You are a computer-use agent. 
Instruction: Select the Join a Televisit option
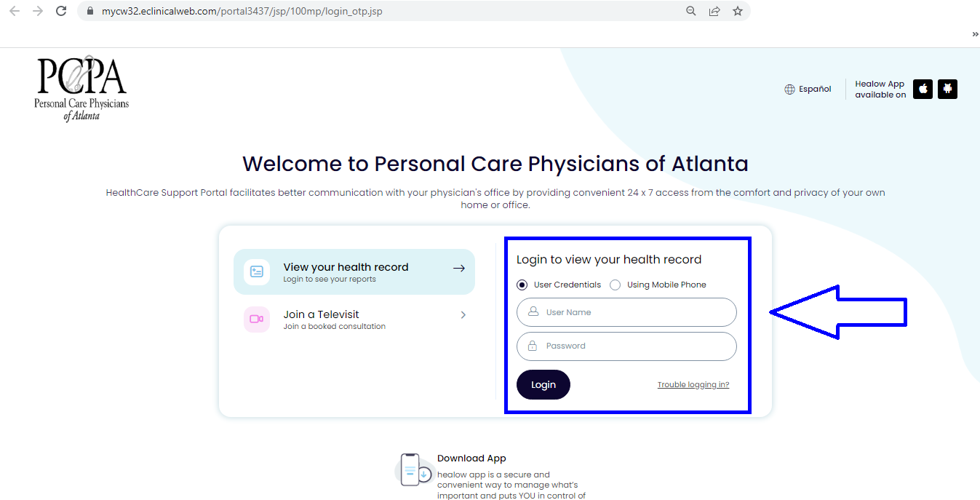point(321,314)
